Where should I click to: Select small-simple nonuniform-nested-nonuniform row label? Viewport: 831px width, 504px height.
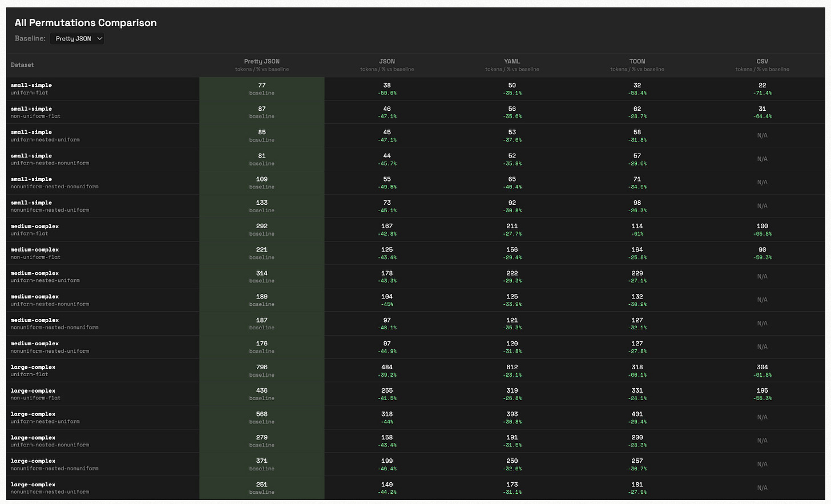point(54,182)
